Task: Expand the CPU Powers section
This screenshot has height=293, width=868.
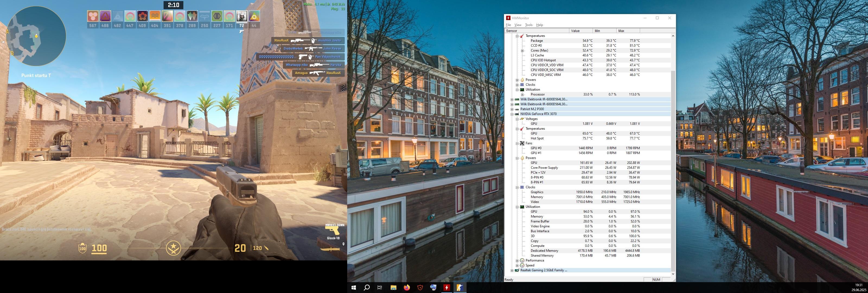Action: (517, 80)
